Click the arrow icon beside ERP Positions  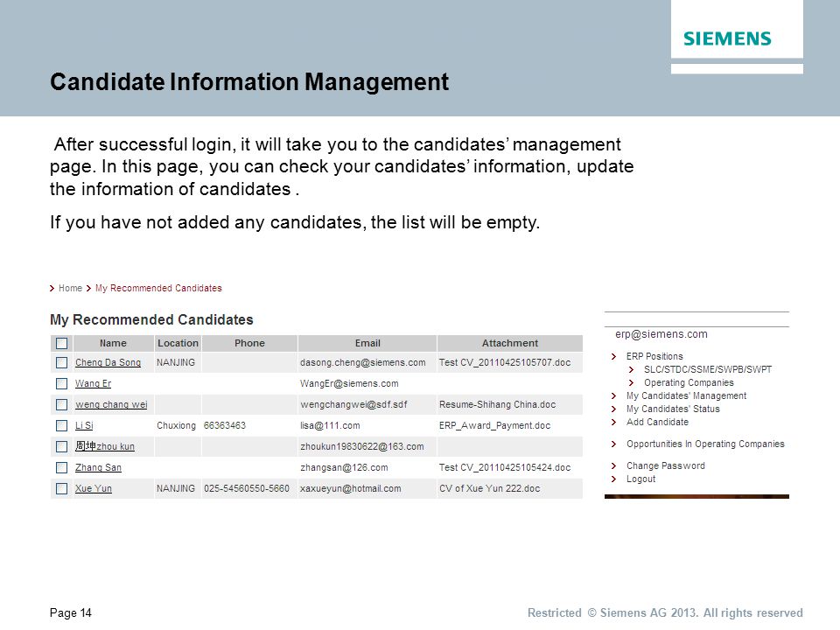[614, 357]
